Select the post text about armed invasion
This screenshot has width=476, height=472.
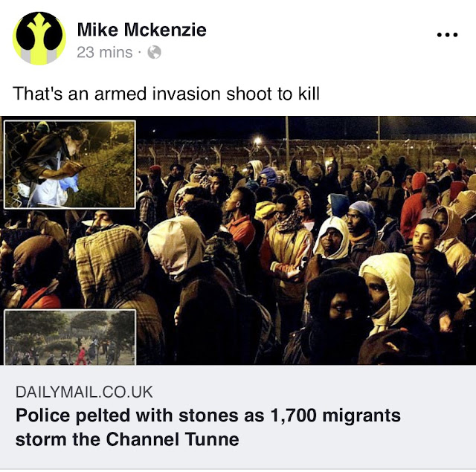pyautogui.click(x=166, y=94)
